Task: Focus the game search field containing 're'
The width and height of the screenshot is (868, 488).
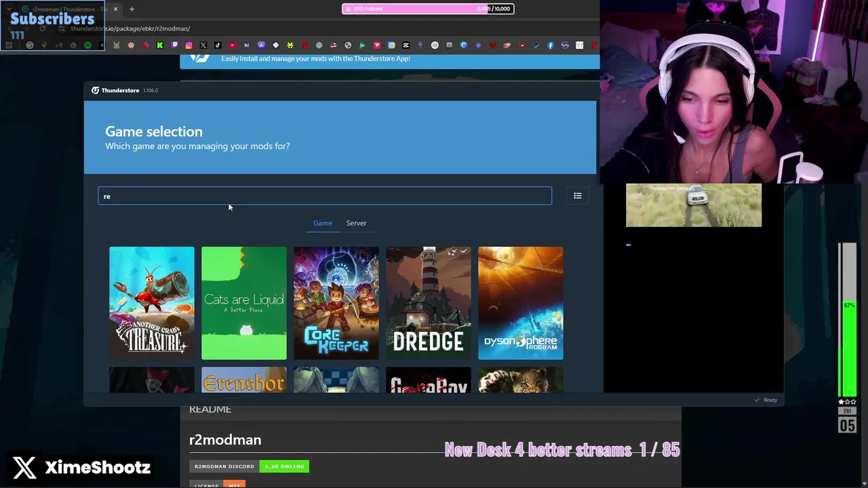Action: tap(325, 196)
